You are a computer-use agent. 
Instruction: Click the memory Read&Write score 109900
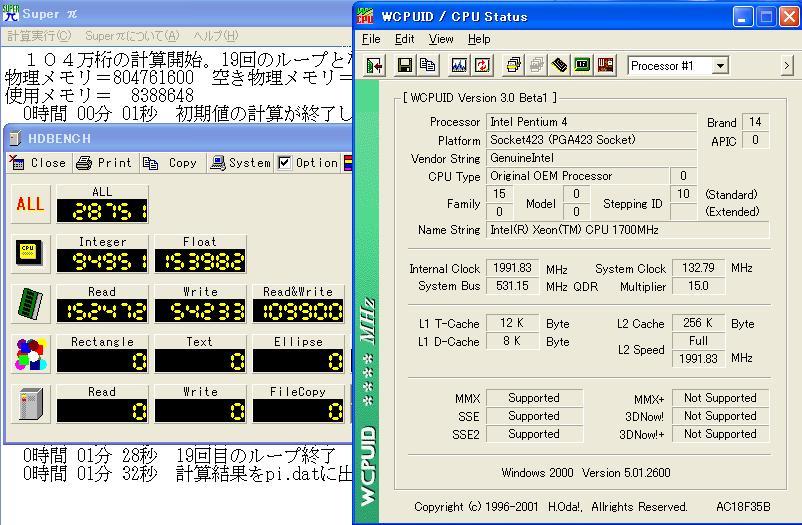coord(298,311)
